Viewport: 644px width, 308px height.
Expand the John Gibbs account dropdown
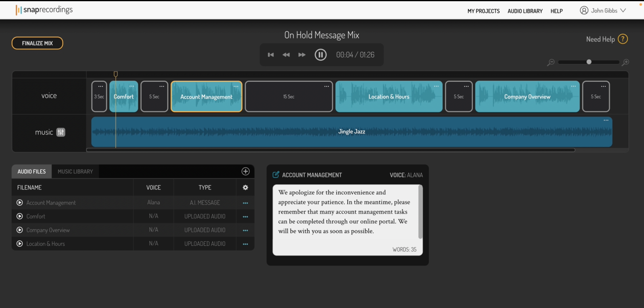(x=623, y=11)
